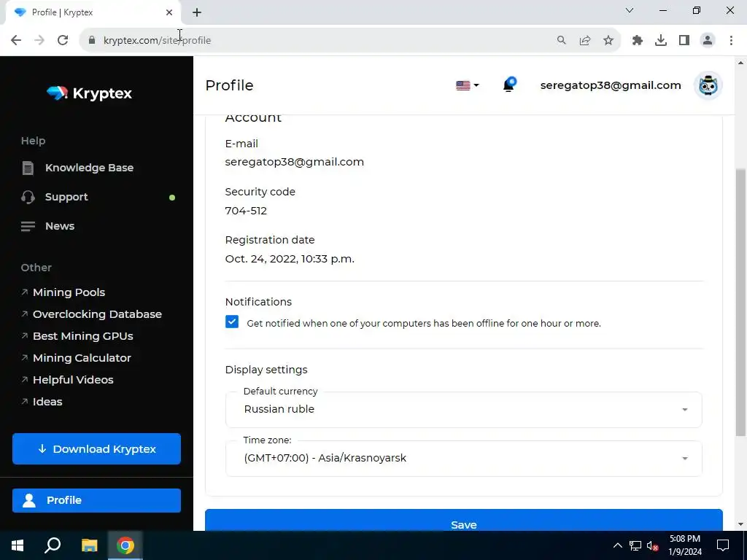Open tab search chevron

630,10
